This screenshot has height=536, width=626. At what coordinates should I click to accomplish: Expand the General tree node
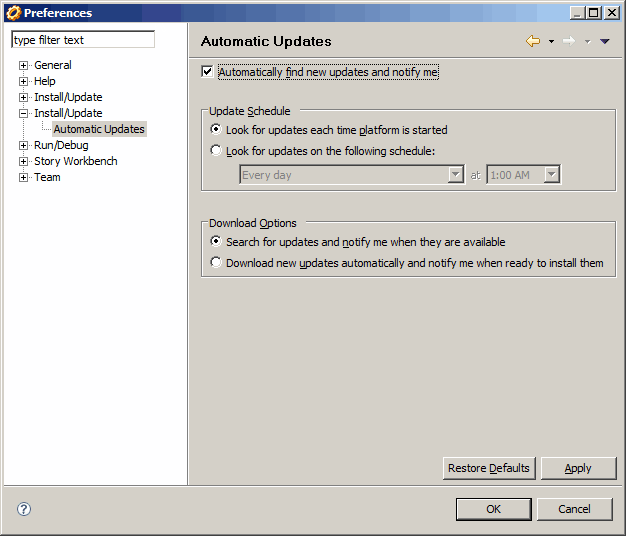click(24, 66)
